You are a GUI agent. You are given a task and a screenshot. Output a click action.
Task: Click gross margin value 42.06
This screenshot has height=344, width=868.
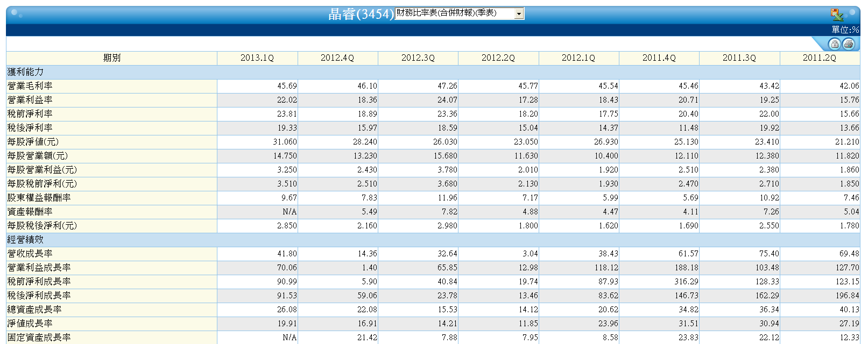point(849,86)
